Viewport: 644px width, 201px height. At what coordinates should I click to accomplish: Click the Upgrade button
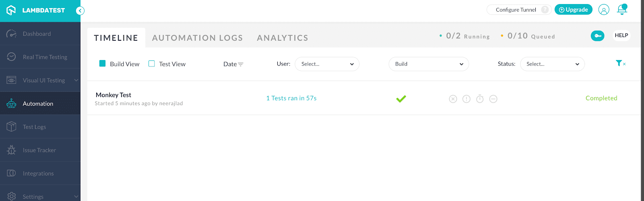pos(573,10)
